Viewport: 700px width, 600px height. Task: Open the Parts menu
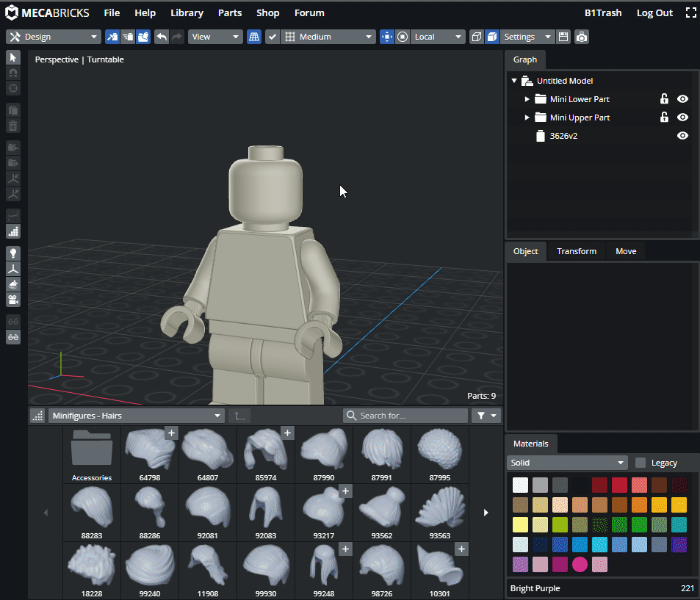pos(230,13)
